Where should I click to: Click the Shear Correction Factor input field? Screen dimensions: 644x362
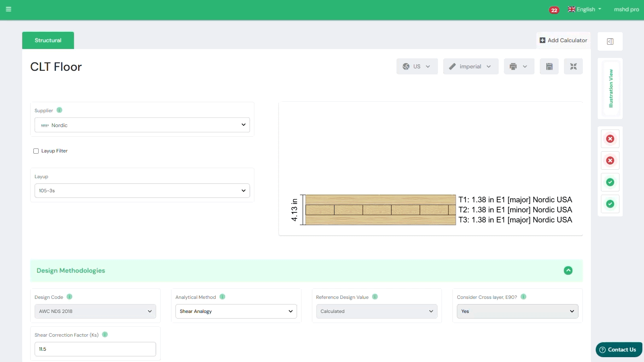click(95, 349)
